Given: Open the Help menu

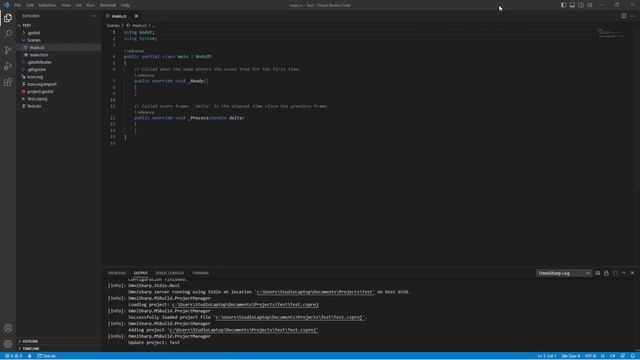Looking at the screenshot, I should [126, 5].
